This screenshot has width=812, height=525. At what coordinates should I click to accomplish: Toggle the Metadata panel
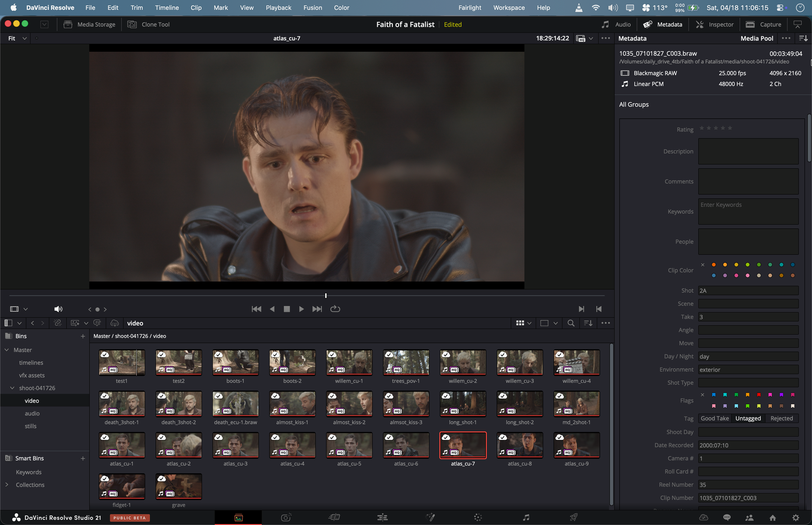tap(662, 25)
